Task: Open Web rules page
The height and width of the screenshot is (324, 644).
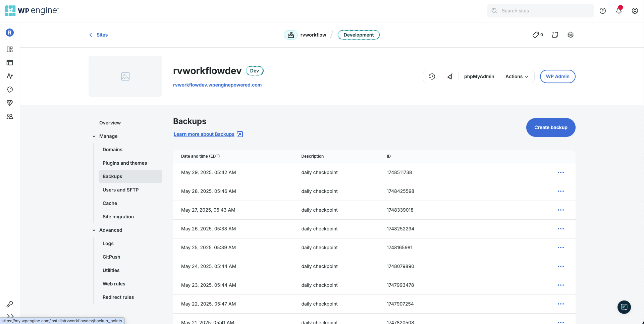Action: (114, 284)
